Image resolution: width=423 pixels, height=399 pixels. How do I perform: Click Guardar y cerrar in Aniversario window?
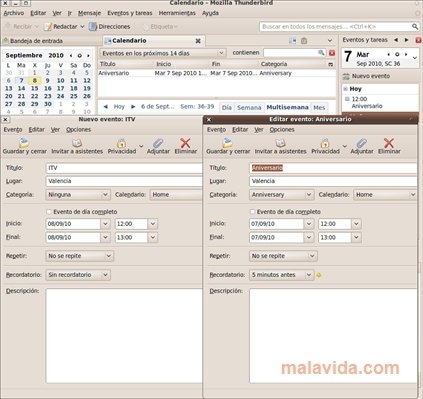pos(228,146)
